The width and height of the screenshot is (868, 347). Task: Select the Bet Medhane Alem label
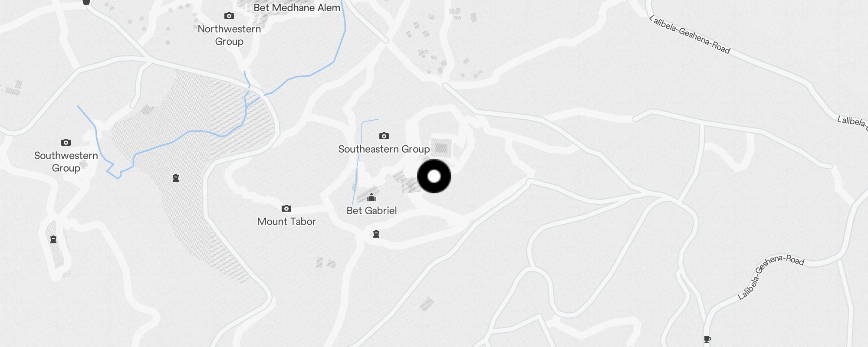click(x=297, y=7)
